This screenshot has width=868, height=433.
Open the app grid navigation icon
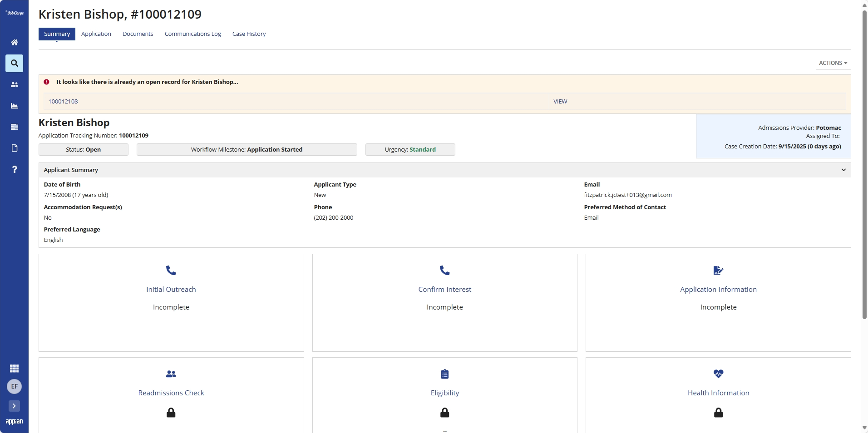[x=15, y=368]
